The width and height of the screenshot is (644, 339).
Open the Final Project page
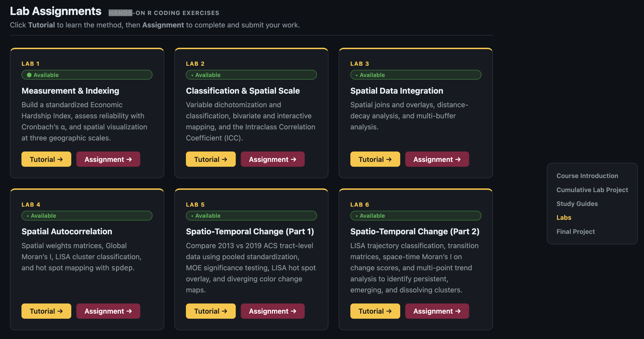[575, 232]
